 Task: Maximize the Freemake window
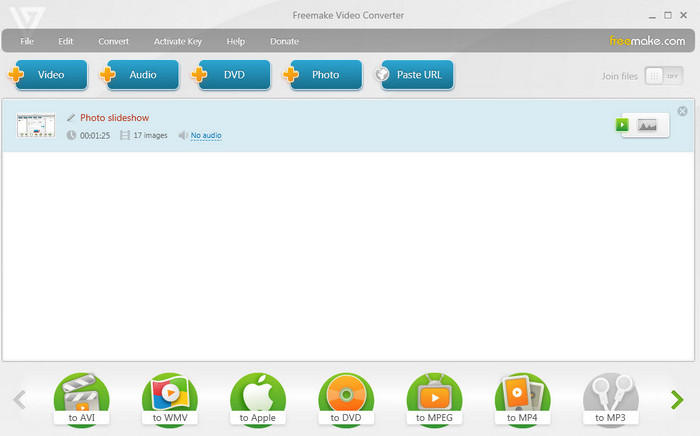pyautogui.click(x=668, y=15)
